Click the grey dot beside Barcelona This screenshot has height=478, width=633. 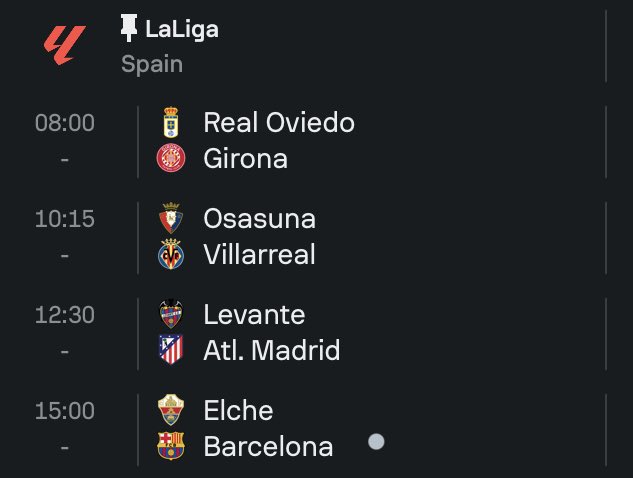(376, 442)
